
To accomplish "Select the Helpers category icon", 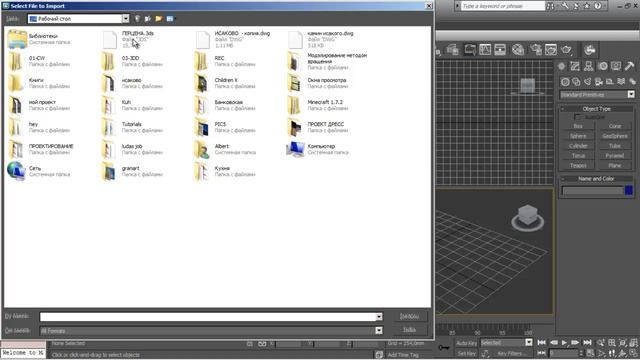I will (x=610, y=82).
